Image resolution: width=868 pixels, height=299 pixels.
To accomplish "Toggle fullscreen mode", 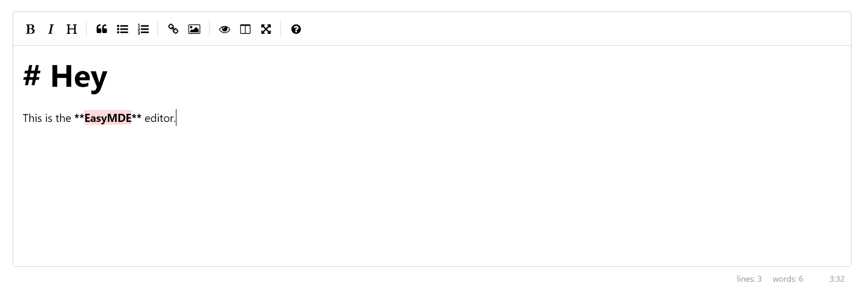I will pos(266,29).
